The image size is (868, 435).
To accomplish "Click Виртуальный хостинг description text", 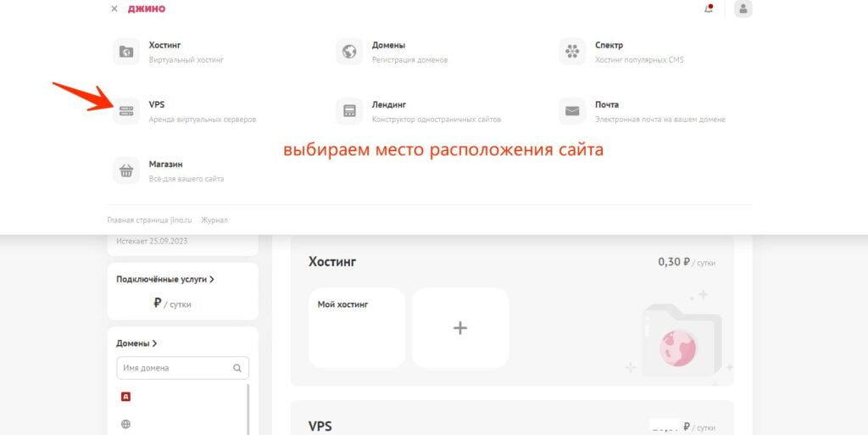I will pos(186,59).
